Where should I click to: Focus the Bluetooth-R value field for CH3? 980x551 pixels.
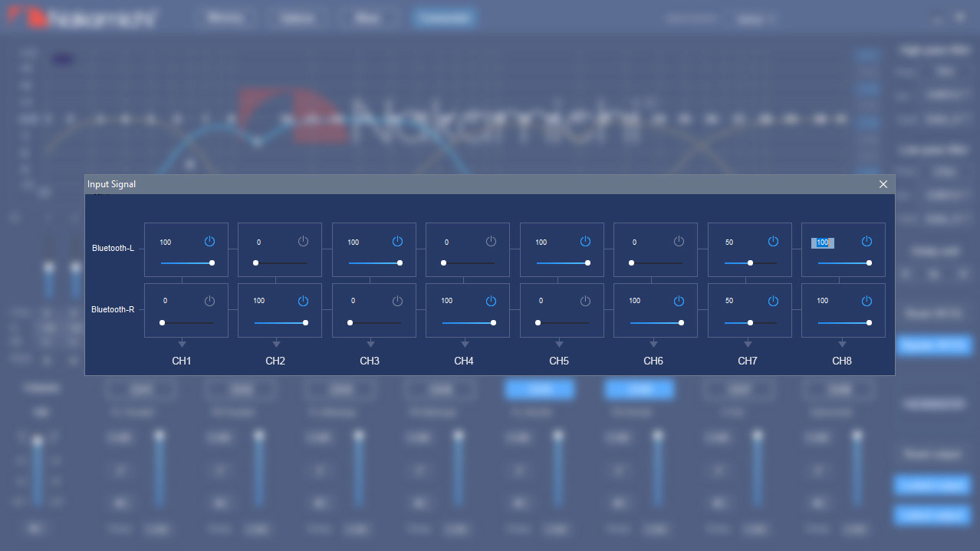point(353,301)
